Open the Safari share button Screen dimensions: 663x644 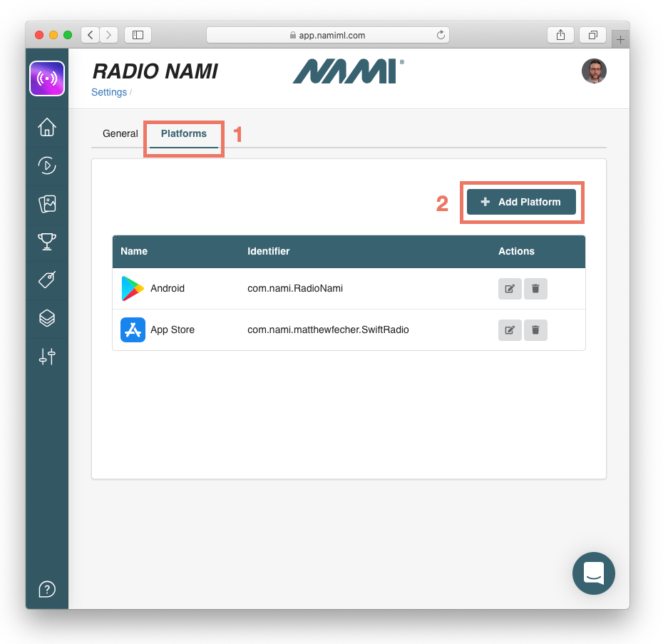(x=560, y=35)
